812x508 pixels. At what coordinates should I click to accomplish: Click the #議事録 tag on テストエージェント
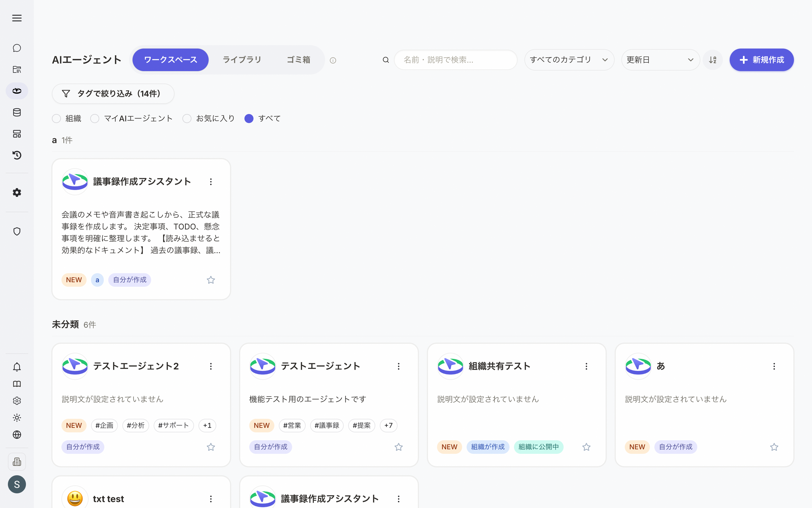(327, 425)
